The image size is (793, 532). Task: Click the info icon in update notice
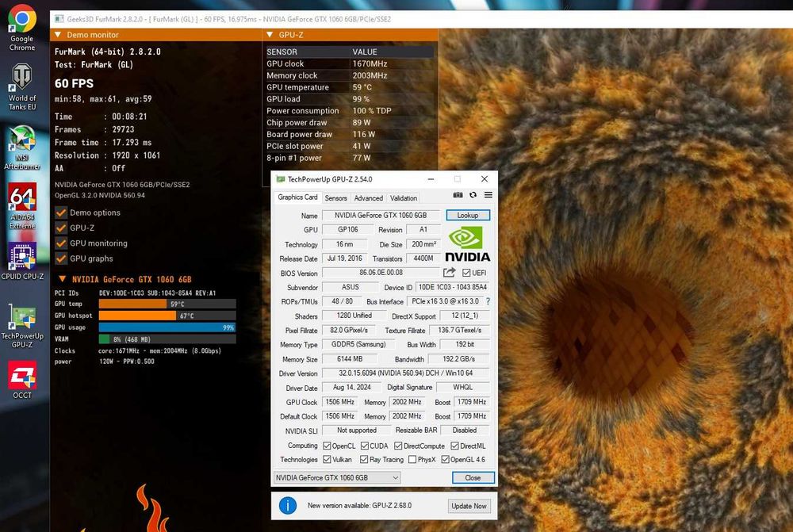point(288,505)
